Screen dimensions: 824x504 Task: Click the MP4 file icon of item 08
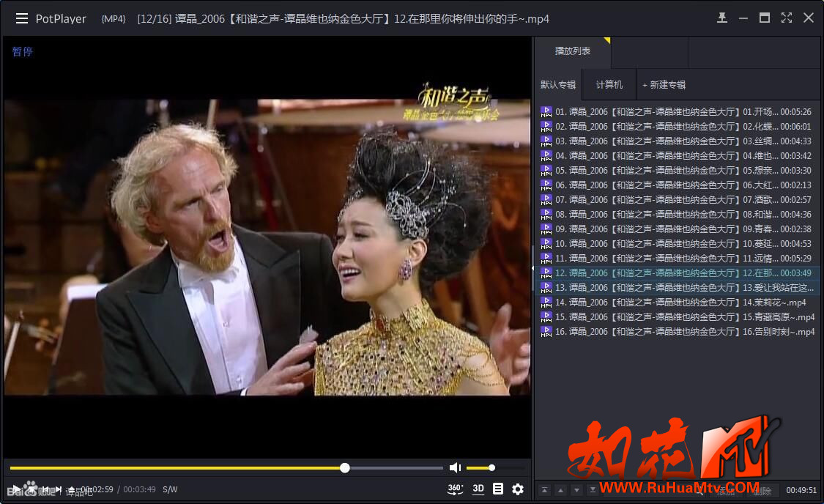coord(546,215)
